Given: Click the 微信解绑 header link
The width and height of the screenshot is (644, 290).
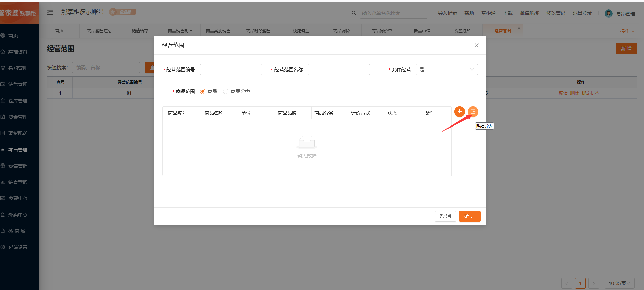Looking at the screenshot, I should 529,13.
